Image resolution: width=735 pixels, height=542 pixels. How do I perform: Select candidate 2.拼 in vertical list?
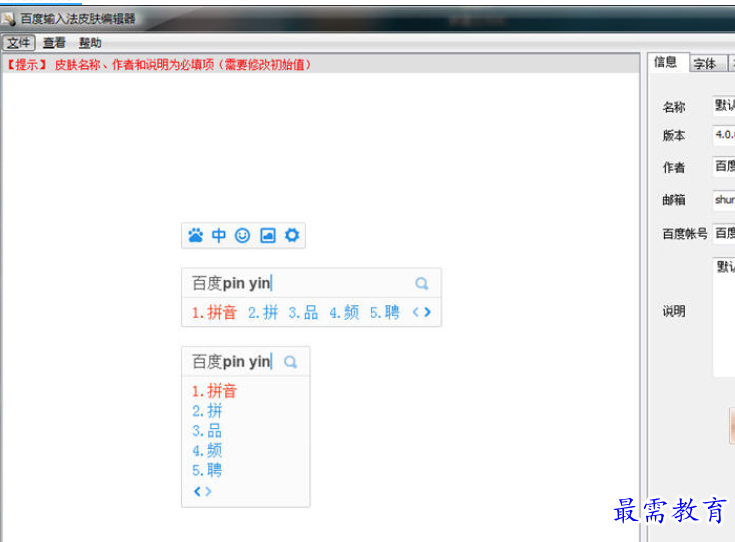pyautogui.click(x=207, y=411)
